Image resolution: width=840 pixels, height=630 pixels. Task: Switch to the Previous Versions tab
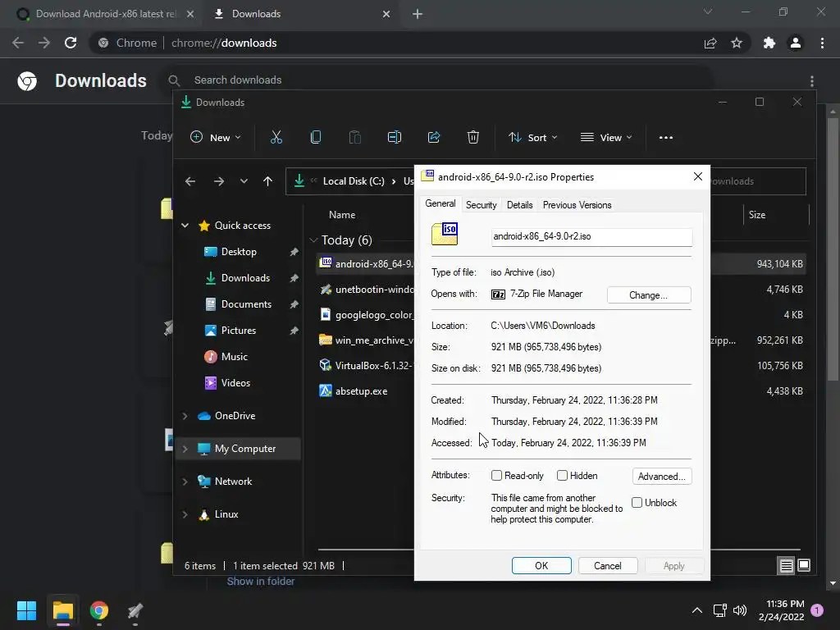coord(577,204)
